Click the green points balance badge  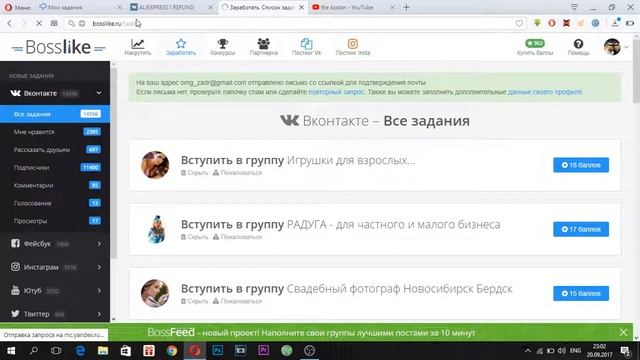535,43
